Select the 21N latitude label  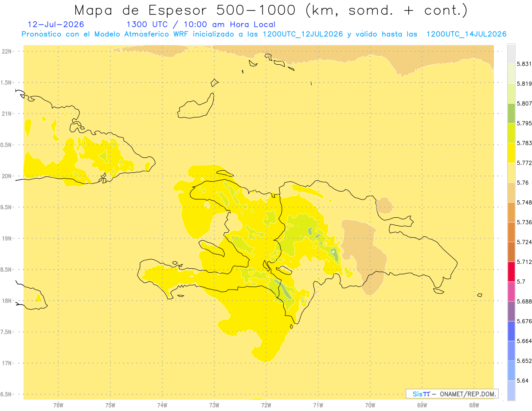pyautogui.click(x=7, y=114)
